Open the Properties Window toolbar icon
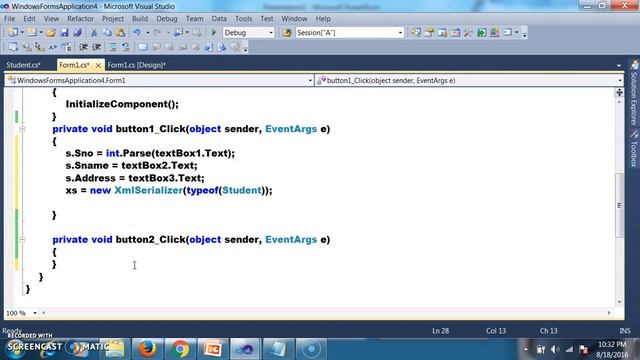 tap(429, 33)
